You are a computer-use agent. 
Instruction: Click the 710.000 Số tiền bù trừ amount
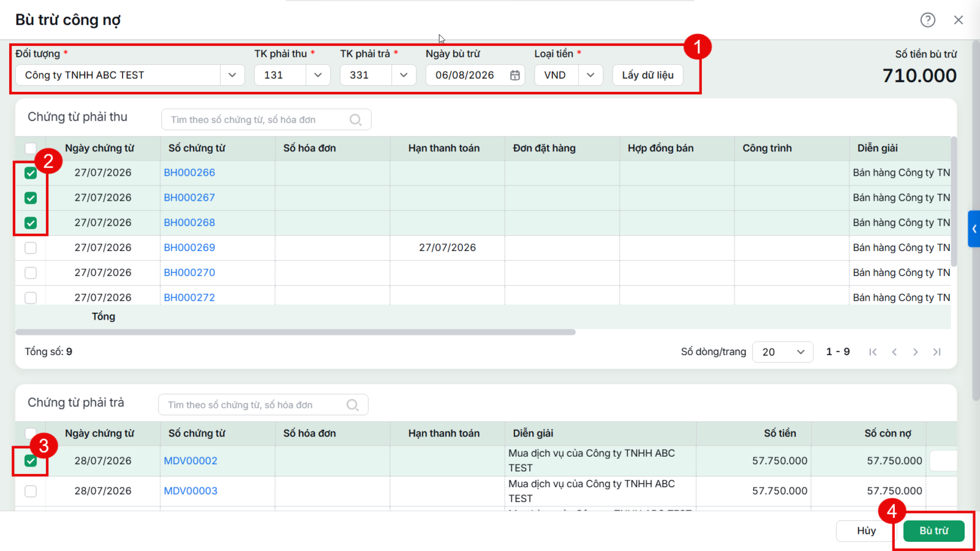pos(919,76)
